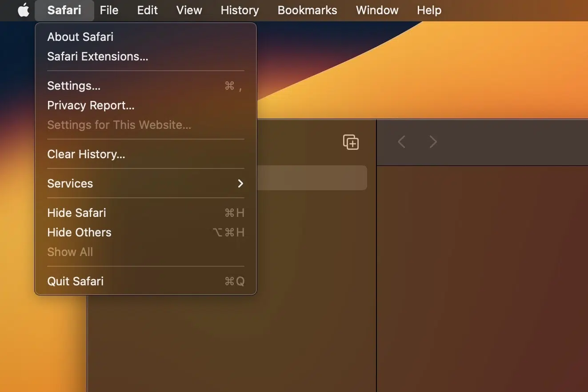Open the Edit menu

pos(147,10)
